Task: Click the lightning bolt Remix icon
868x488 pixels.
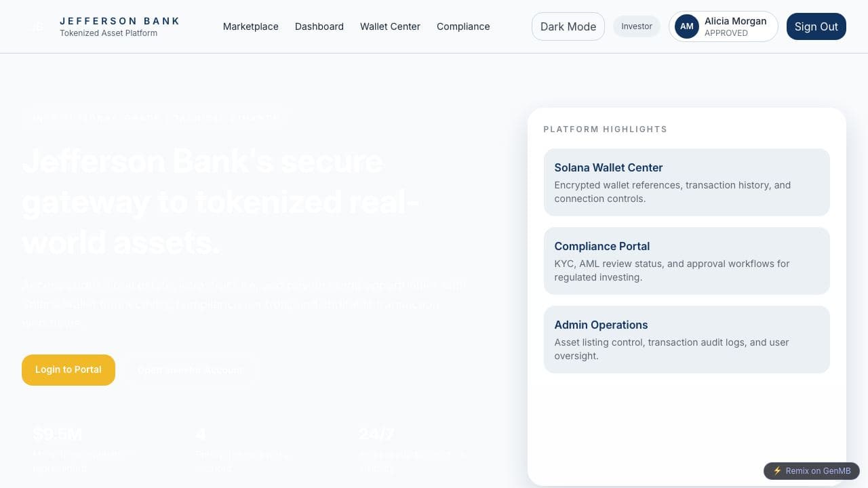Action: point(777,471)
